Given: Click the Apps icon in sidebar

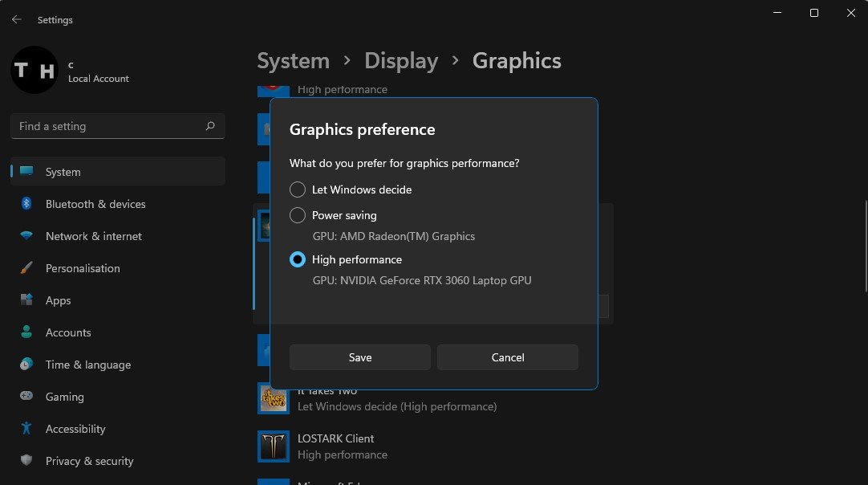Looking at the screenshot, I should (26, 300).
